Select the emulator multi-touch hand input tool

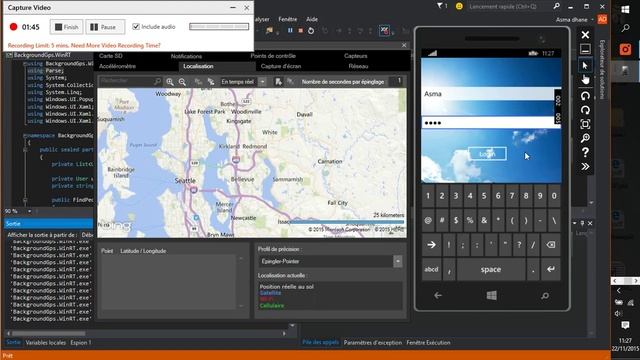click(585, 80)
